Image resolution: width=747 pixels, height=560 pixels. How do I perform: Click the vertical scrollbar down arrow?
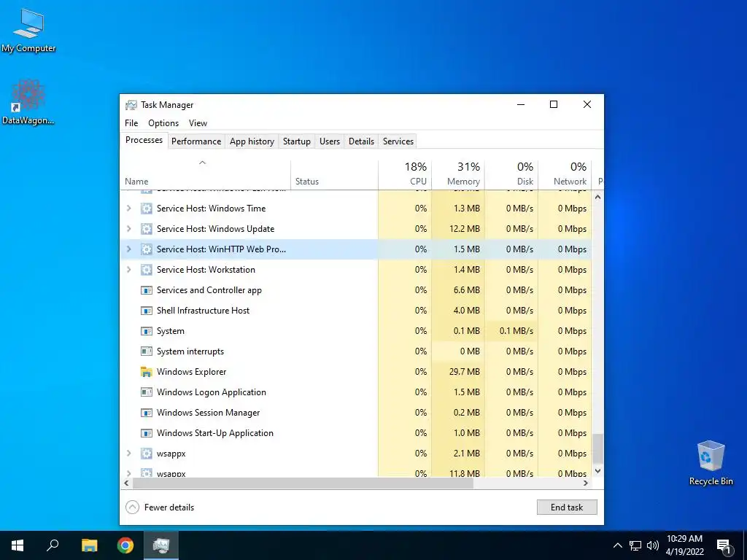tap(598, 471)
